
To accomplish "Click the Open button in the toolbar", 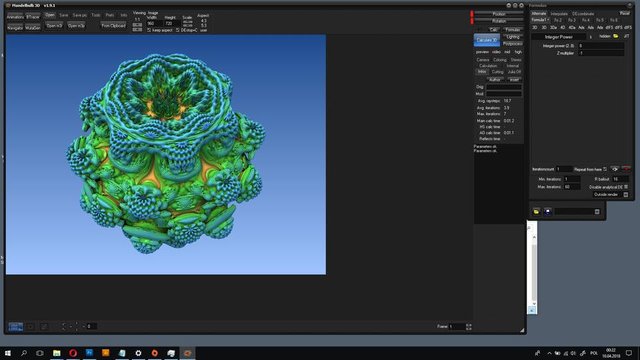I will 50,15.
